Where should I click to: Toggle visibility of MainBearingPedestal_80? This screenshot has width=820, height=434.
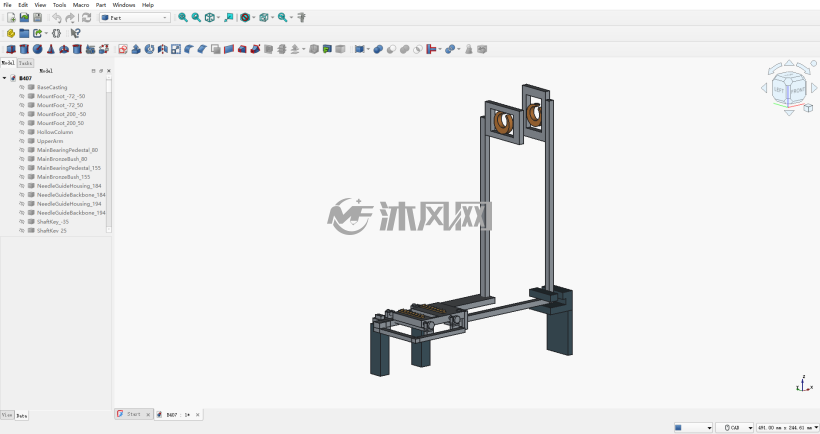[x=22, y=150]
